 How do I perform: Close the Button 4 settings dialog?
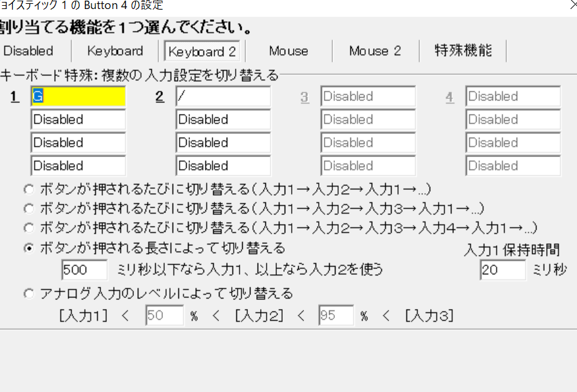[x=573, y=5]
